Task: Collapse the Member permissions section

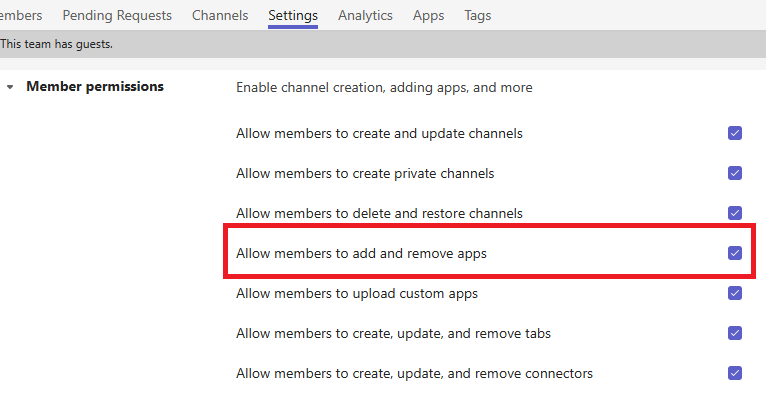Action: point(10,87)
